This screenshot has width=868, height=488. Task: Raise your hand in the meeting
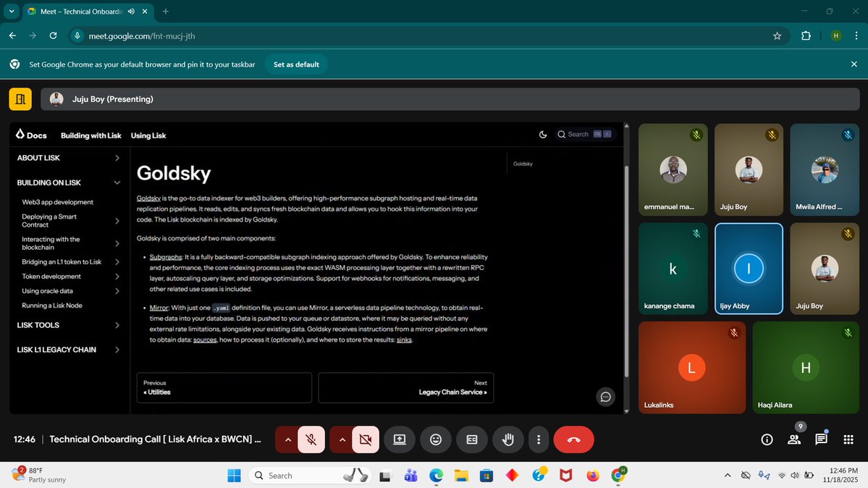coord(507,439)
